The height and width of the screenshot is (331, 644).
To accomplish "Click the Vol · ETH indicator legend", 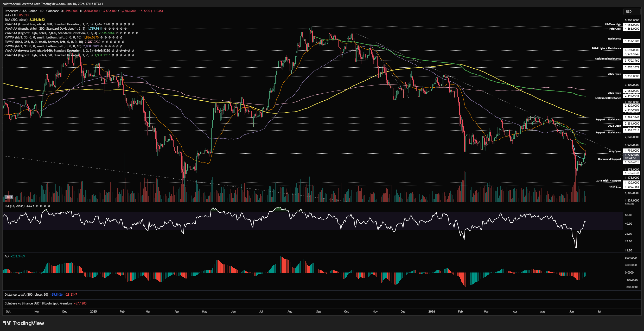I will (11, 15).
